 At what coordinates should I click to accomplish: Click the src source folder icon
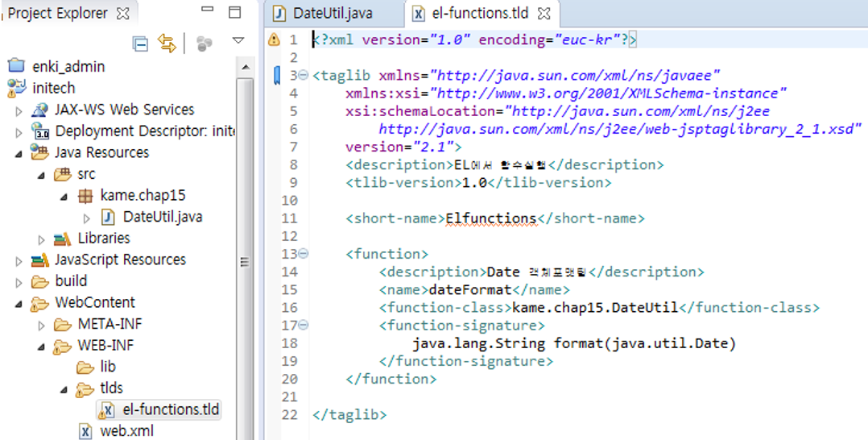tap(63, 175)
